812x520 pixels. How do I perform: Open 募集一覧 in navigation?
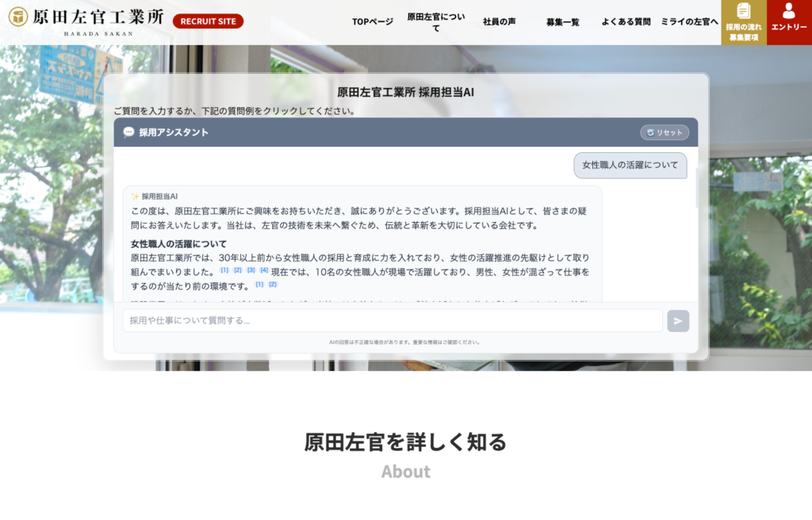point(563,21)
